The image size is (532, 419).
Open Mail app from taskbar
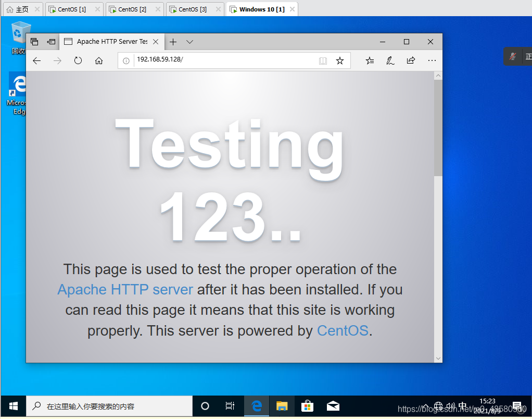[333, 406]
